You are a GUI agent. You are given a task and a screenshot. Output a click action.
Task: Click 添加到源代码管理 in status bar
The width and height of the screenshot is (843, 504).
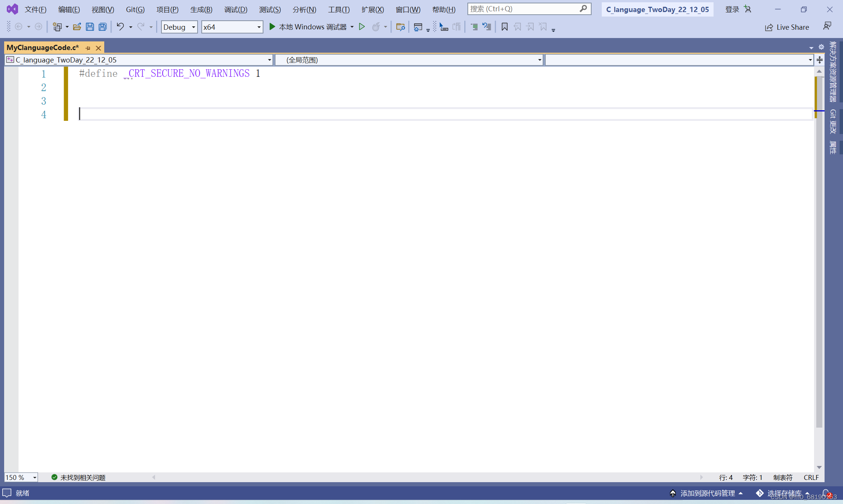click(706, 493)
